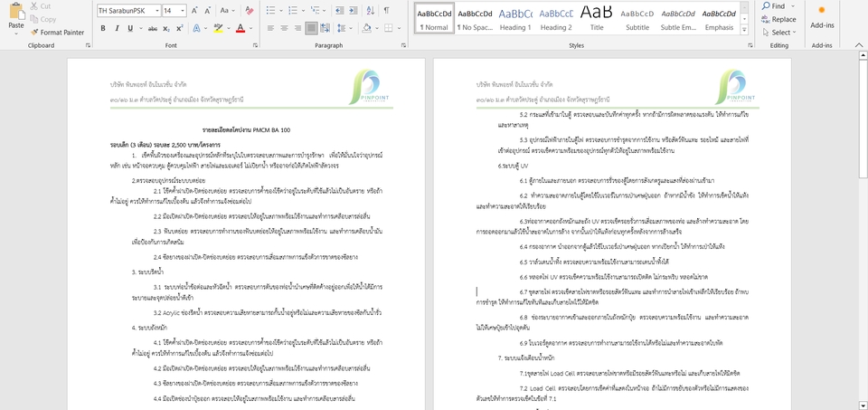Open Replace dialog

(x=778, y=19)
